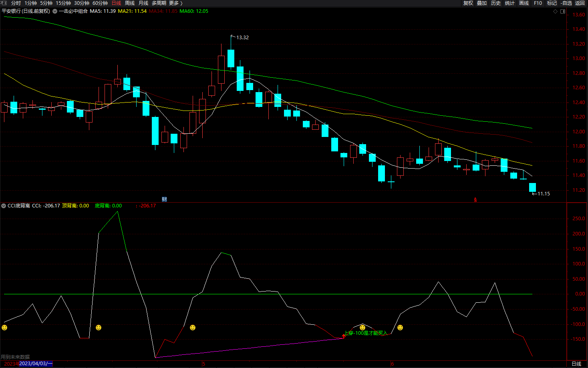Click the red S marker on chart
The image size is (588, 368).
click(x=475, y=199)
